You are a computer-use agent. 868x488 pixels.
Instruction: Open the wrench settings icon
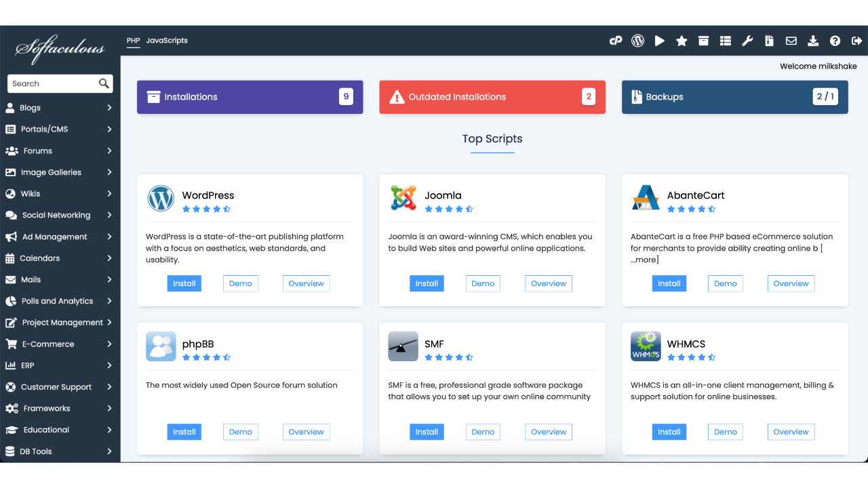click(x=747, y=41)
